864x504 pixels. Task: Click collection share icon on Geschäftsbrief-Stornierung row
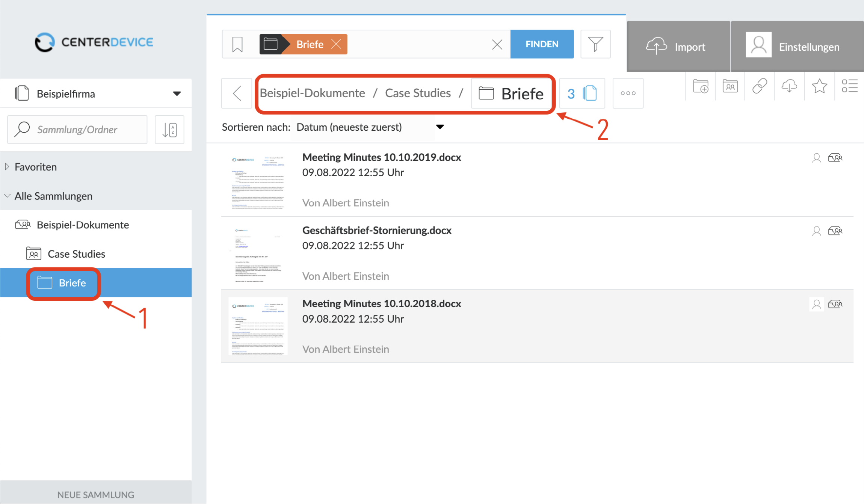(x=835, y=231)
